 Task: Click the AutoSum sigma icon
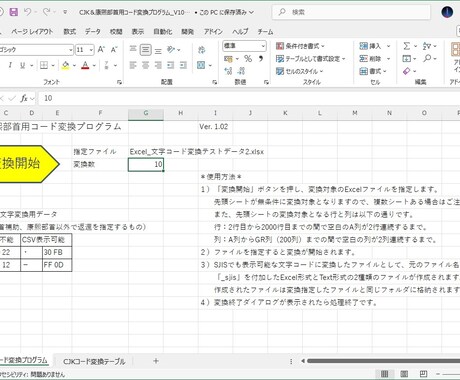(406, 46)
